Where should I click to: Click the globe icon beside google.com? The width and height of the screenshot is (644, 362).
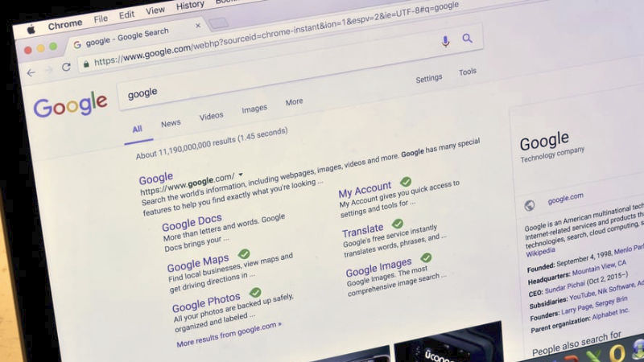click(x=530, y=205)
